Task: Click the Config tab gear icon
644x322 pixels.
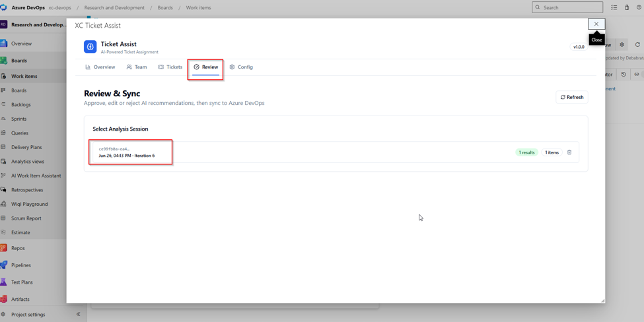Action: (232, 67)
